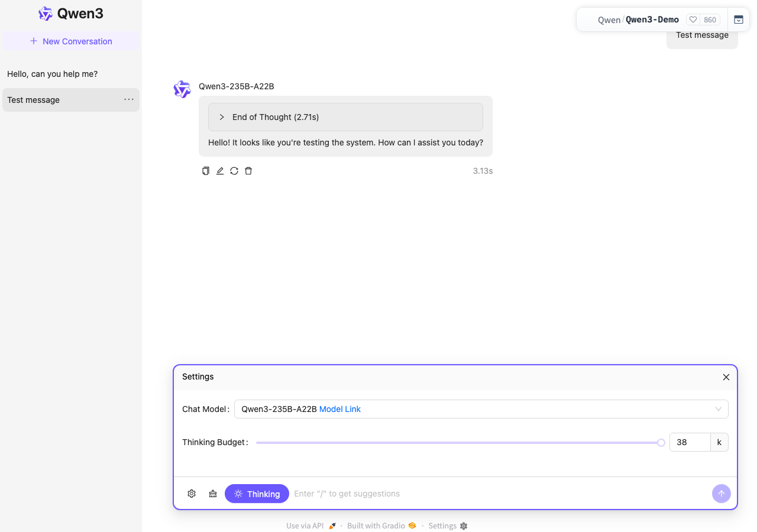Screen dimensions: 757x532
Task: Open the Qwen3-Demo space link
Action: [x=652, y=20]
